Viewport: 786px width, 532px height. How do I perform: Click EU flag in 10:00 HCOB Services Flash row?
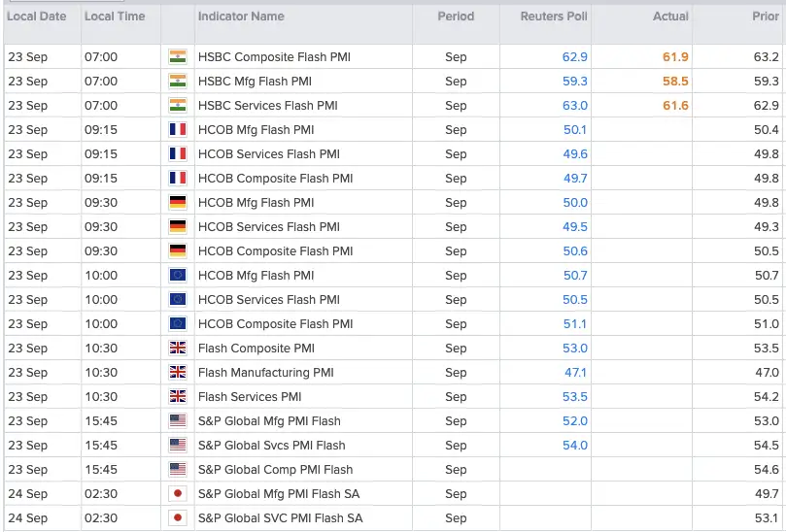point(178,300)
